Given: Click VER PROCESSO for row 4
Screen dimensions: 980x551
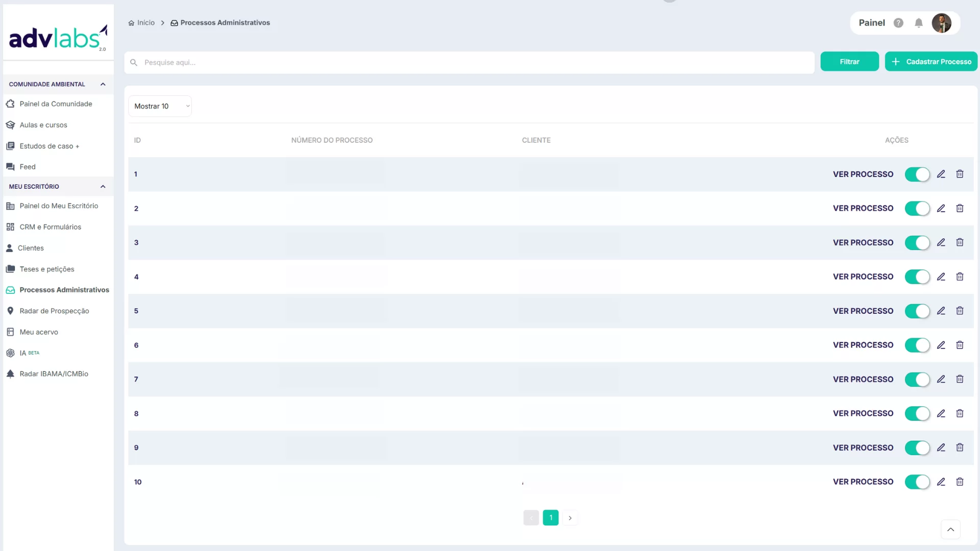Looking at the screenshot, I should click(x=863, y=277).
